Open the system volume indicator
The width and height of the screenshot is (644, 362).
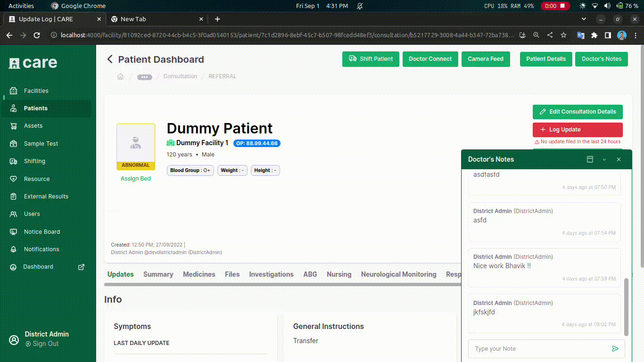(607, 6)
